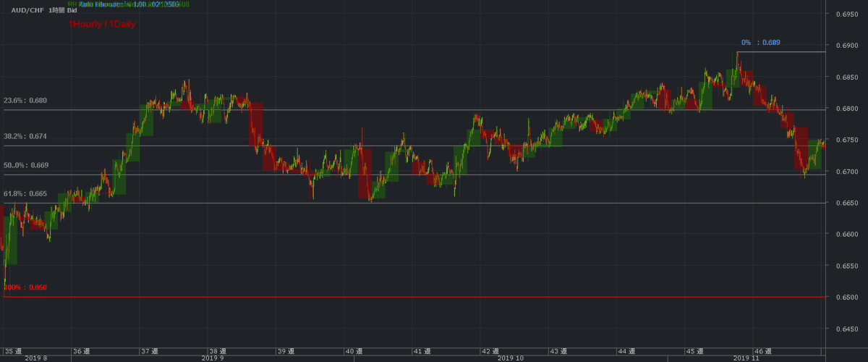868x362 pixels.
Task: Click 0.6450 on the price axis
Action: click(x=846, y=329)
